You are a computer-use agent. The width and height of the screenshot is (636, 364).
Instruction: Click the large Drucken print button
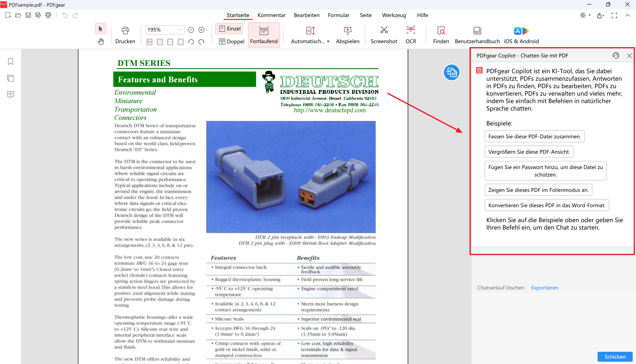coord(125,35)
